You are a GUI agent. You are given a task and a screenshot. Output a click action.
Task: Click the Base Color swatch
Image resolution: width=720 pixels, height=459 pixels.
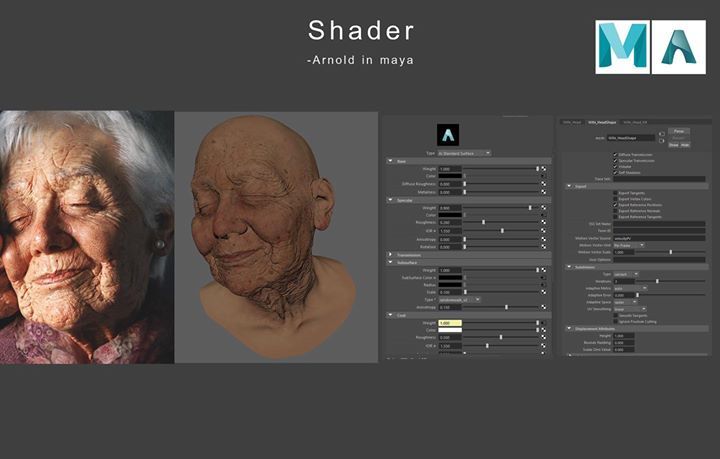[x=450, y=176]
